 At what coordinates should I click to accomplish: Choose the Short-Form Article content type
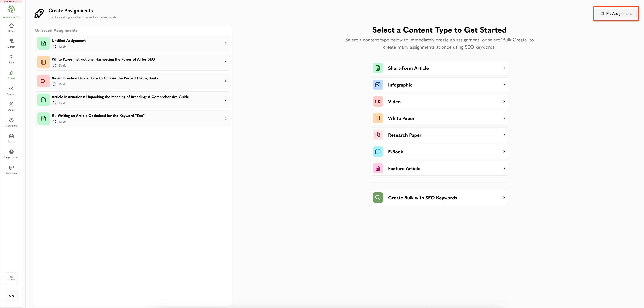coord(439,68)
